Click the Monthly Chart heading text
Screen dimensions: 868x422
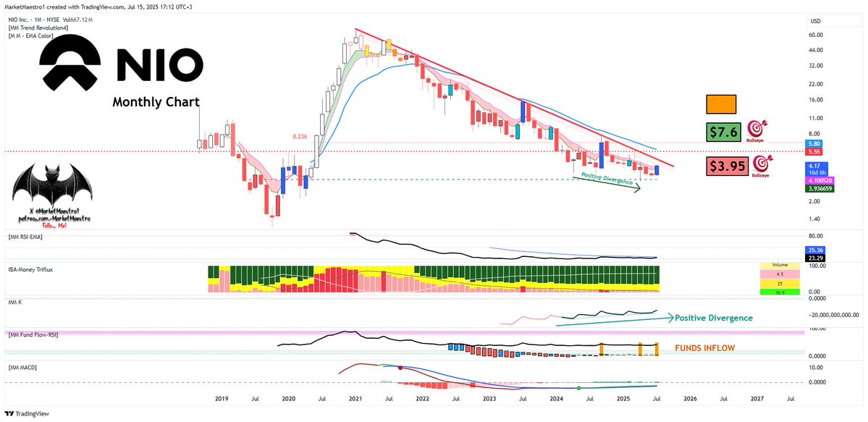point(156,103)
